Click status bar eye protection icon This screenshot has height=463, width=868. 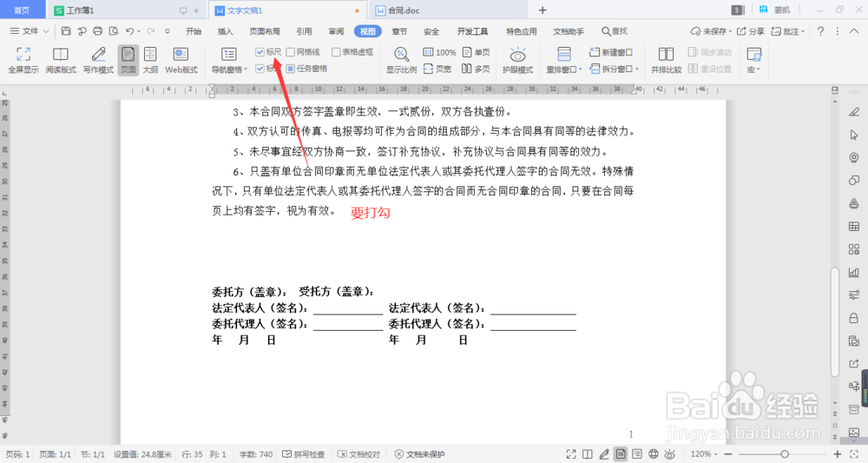pyautogui.click(x=670, y=454)
